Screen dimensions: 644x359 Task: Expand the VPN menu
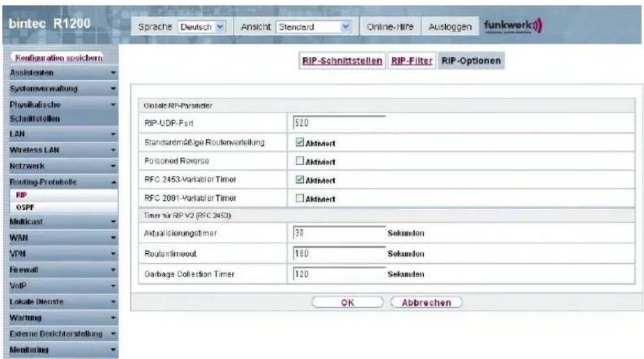click(61, 254)
